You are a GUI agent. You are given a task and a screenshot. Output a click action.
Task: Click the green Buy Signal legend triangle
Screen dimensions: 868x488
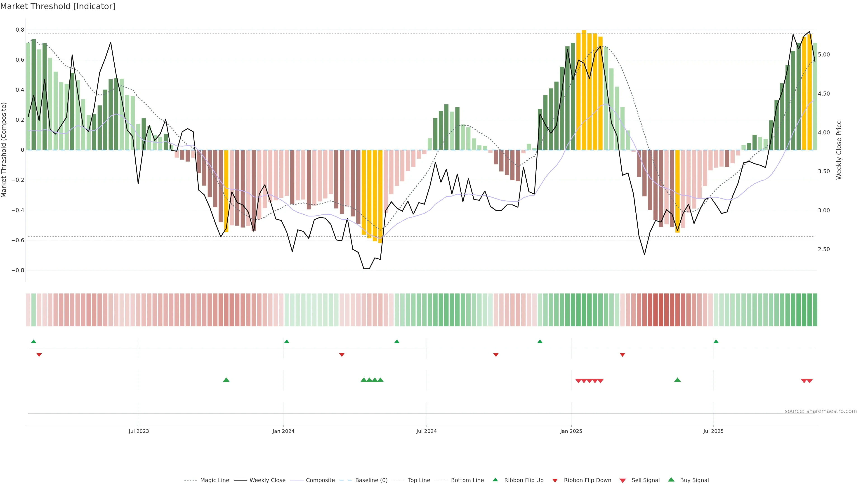pos(671,480)
